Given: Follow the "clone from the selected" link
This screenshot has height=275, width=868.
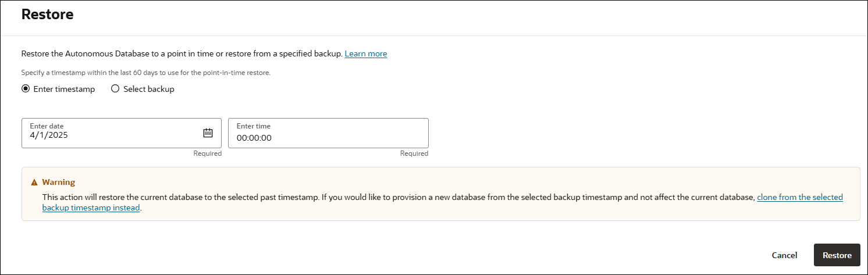Looking at the screenshot, I should (x=799, y=197).
